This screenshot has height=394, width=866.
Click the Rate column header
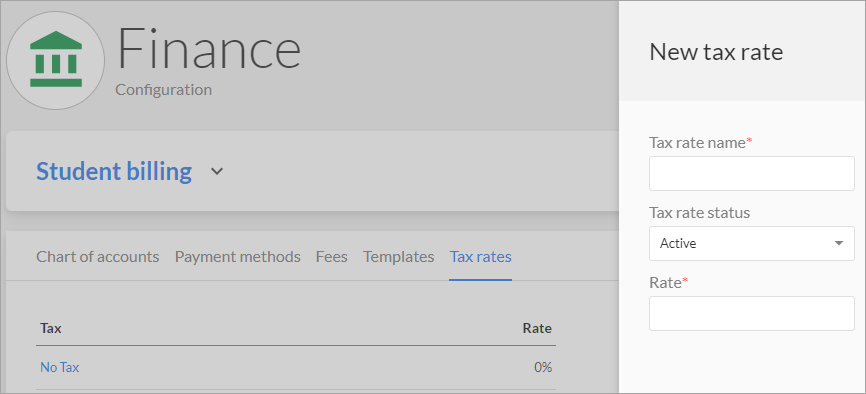[x=537, y=328]
